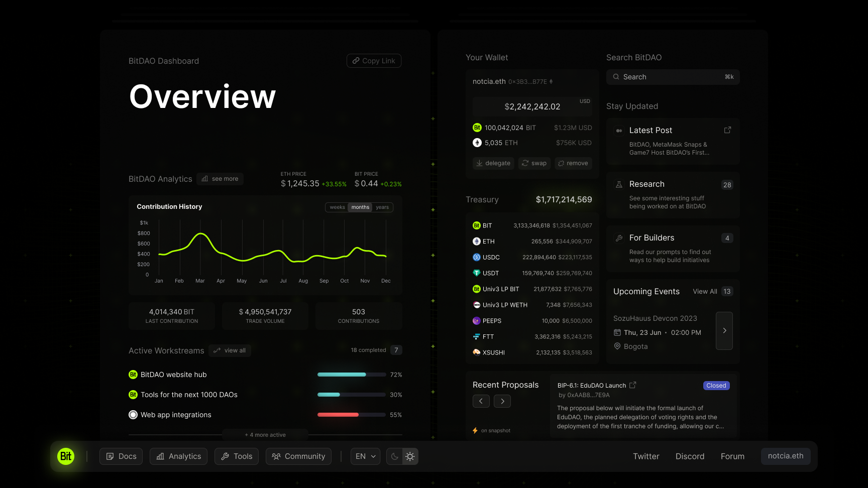Select weeks in Contribution History range
The image size is (868, 488).
click(337, 207)
